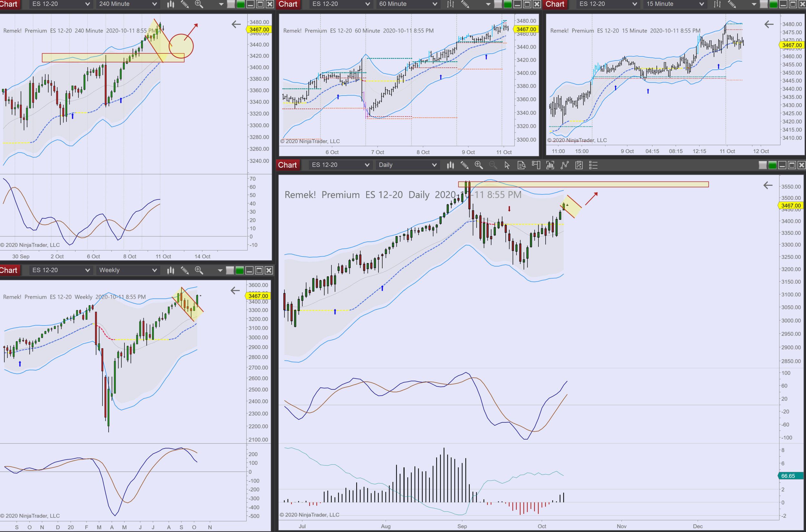Click Bar Type icon in Daily chart toolbar

coord(450,165)
